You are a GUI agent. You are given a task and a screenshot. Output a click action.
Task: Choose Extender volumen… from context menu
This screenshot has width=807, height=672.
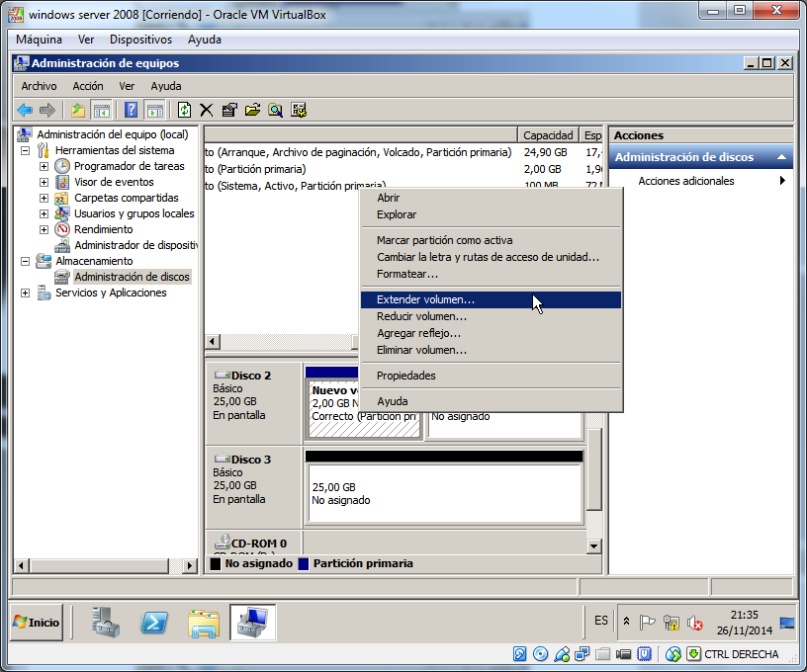[x=491, y=299]
